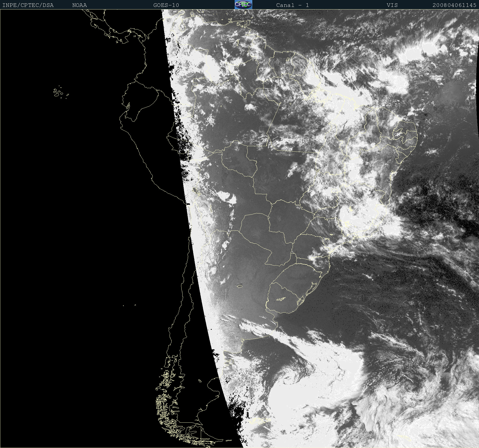Click the NOAA label in the header
This screenshot has width=479, height=448.
79,5
